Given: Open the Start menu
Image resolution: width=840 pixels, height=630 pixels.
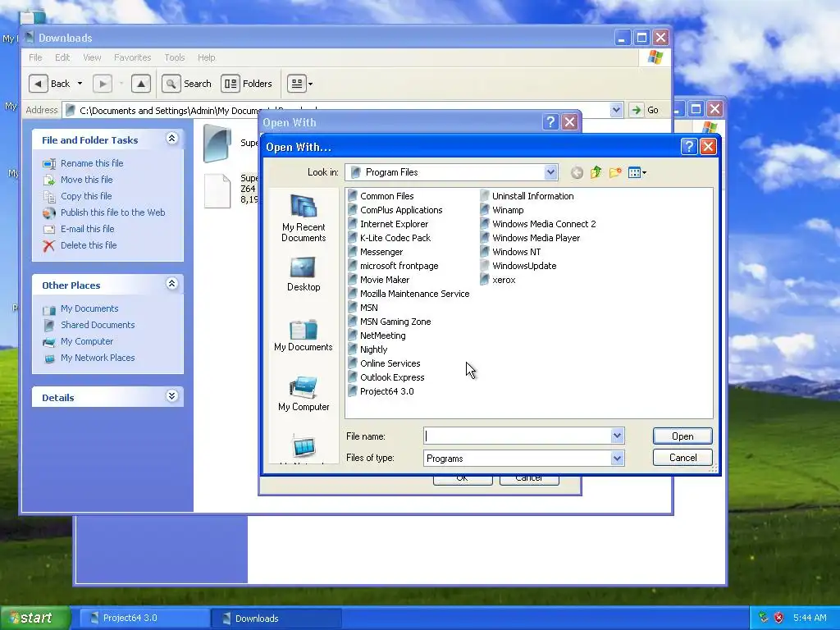Looking at the screenshot, I should pos(34,618).
